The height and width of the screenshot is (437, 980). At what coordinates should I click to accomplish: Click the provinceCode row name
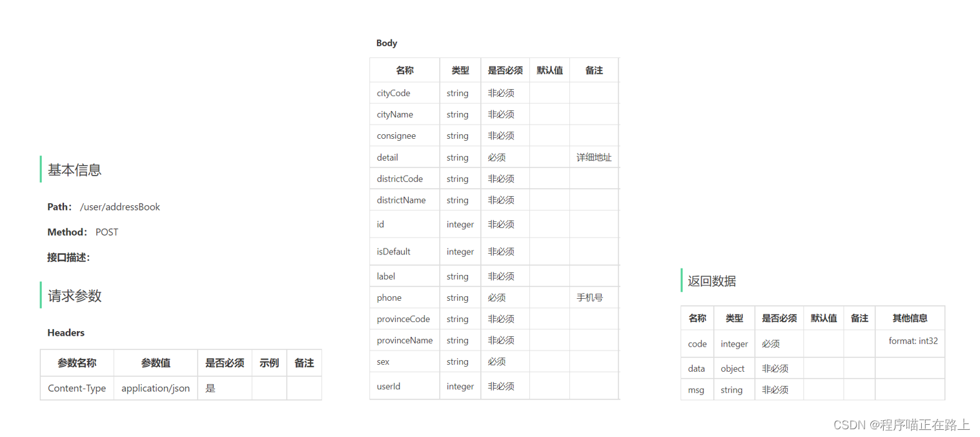[403, 319]
